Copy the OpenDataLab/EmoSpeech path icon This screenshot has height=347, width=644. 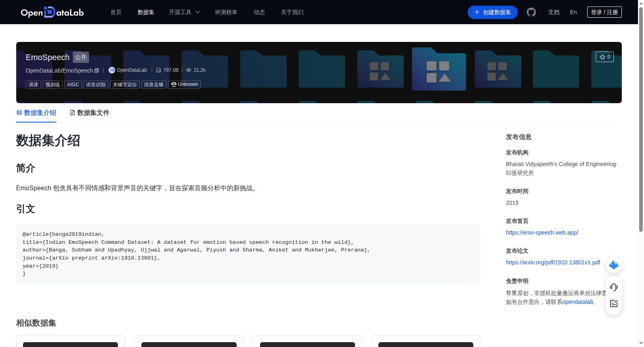click(x=97, y=71)
